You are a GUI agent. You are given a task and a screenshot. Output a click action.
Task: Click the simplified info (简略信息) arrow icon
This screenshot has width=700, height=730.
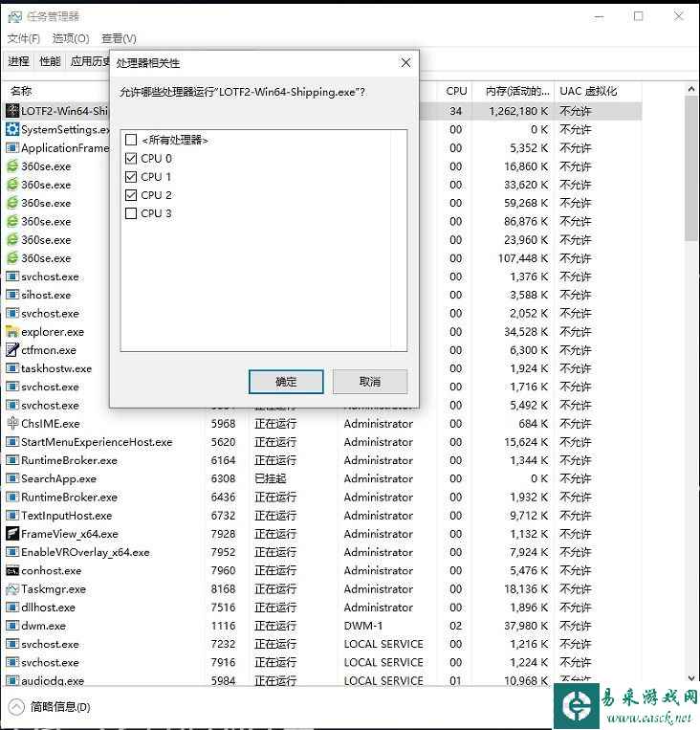point(16,707)
